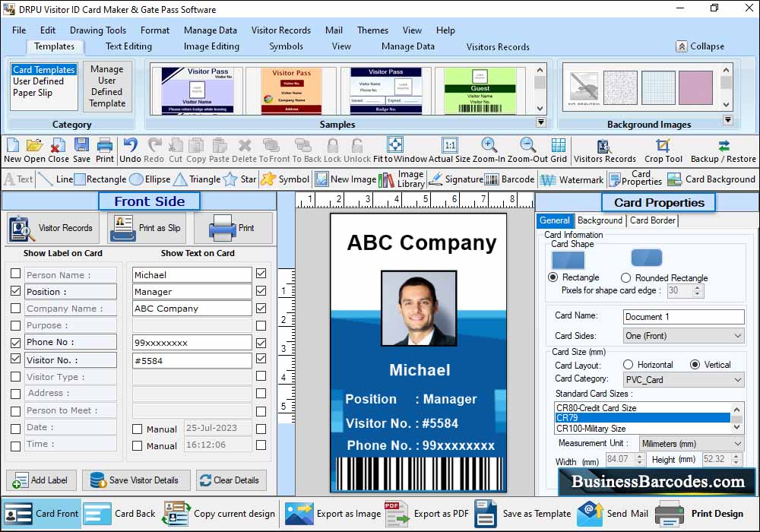Click the Print as Slip button
This screenshot has height=532, width=760.
(x=147, y=228)
